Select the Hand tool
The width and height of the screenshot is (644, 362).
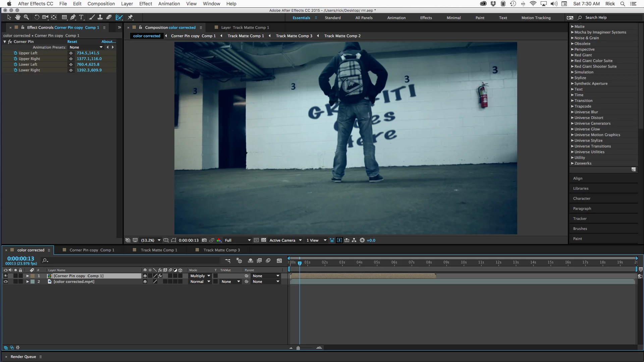click(x=17, y=17)
